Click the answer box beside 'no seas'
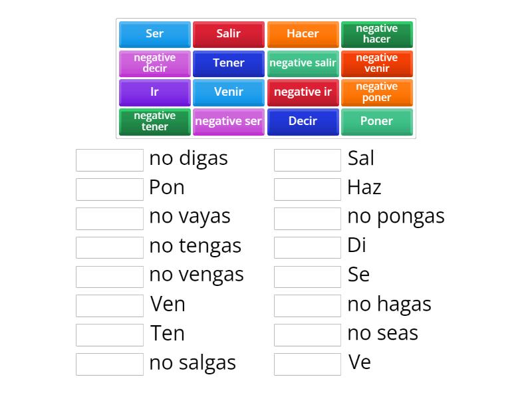 [x=307, y=334]
